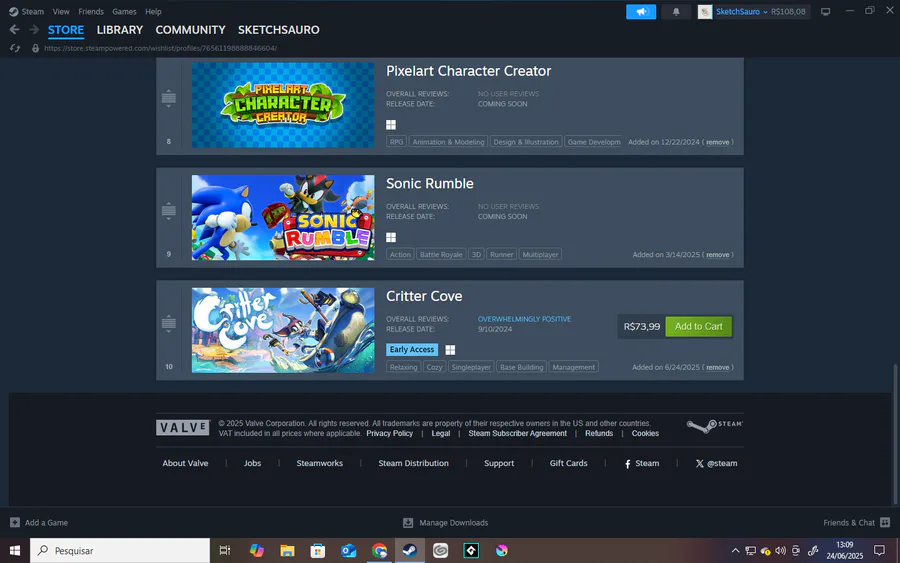Remove Sonic Rumble from wishlist
The height and width of the screenshot is (563, 900).
click(717, 255)
